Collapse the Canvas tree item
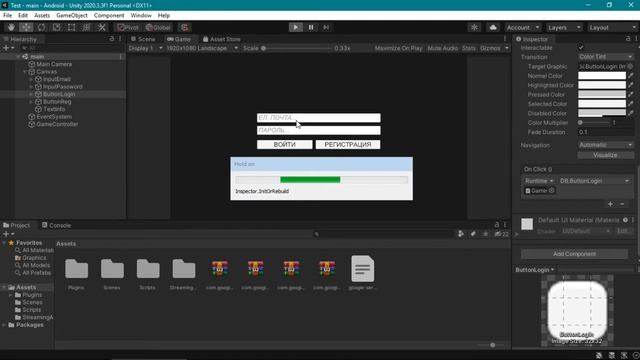This screenshot has height=360, width=640. [x=25, y=72]
